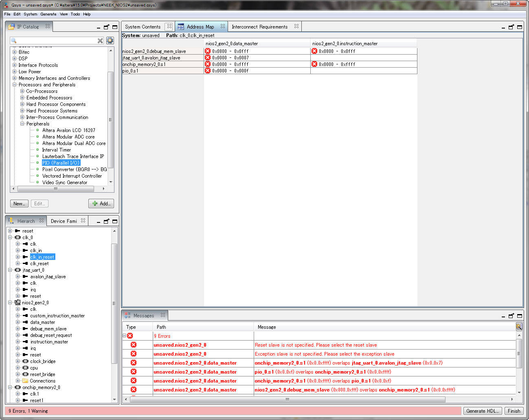The height and width of the screenshot is (420, 529).
Task: Detach the Address Map panel to a window
Action: pos(511,27)
